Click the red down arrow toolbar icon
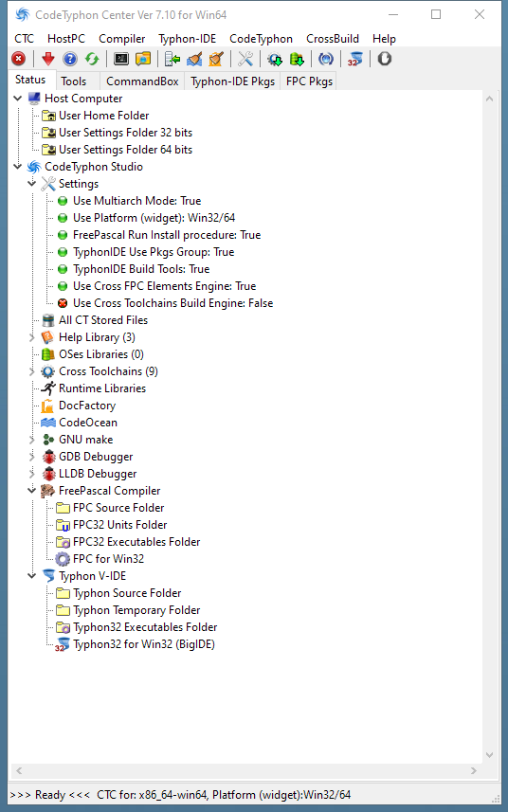Viewport: 508px width, 812px height. [x=48, y=59]
